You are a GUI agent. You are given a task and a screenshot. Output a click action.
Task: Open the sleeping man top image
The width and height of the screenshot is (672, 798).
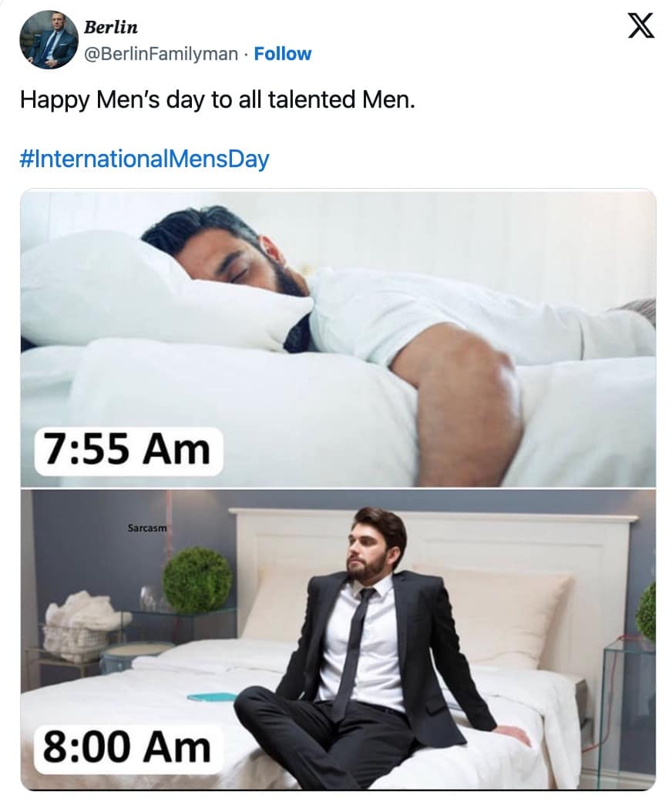pyautogui.click(x=338, y=338)
